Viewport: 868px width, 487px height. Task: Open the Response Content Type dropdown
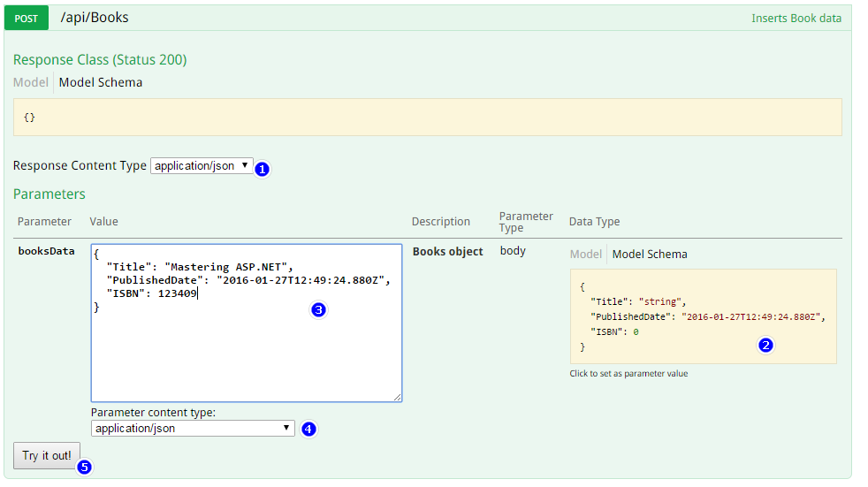pos(202,165)
